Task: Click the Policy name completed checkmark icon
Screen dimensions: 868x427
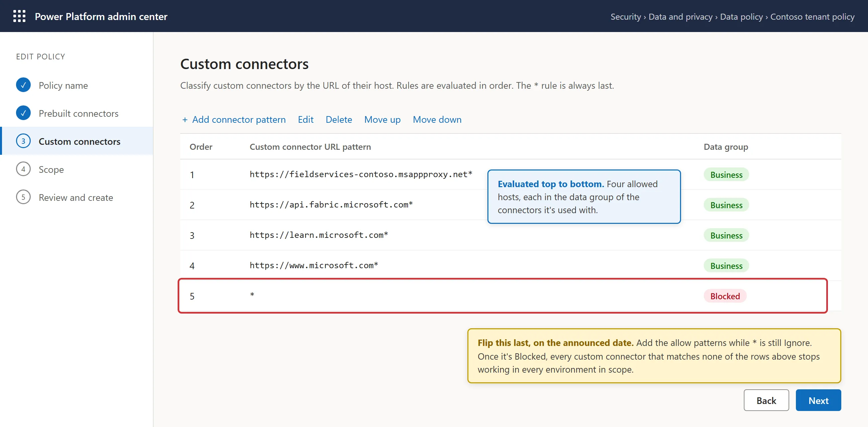Action: point(23,85)
